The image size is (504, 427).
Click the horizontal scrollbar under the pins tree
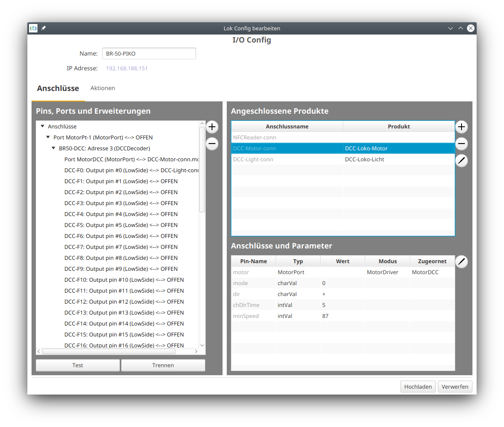pos(109,351)
